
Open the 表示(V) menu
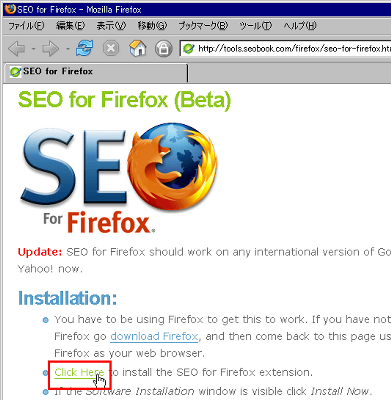tap(111, 26)
